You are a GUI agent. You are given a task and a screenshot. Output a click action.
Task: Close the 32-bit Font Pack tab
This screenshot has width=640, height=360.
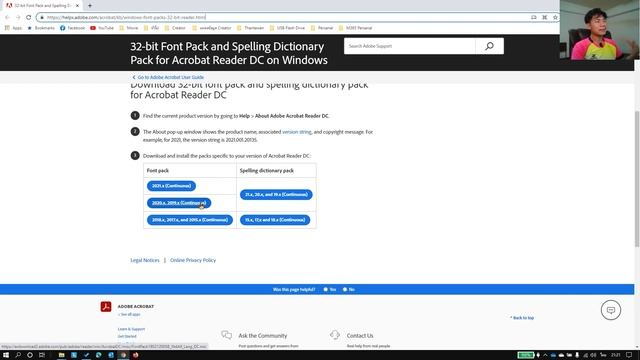[77, 6]
